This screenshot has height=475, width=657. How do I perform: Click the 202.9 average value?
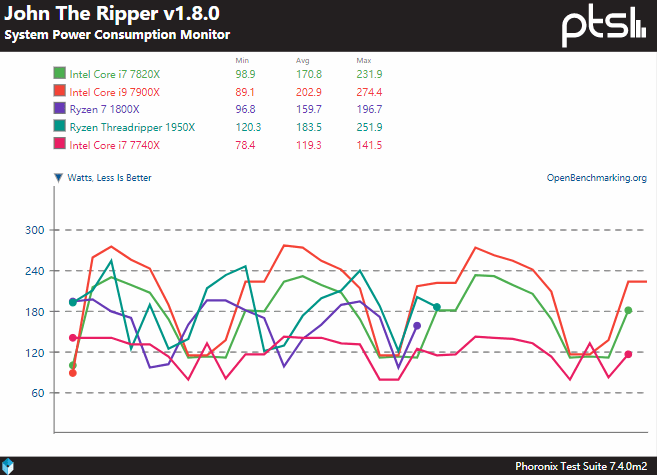tap(309, 92)
